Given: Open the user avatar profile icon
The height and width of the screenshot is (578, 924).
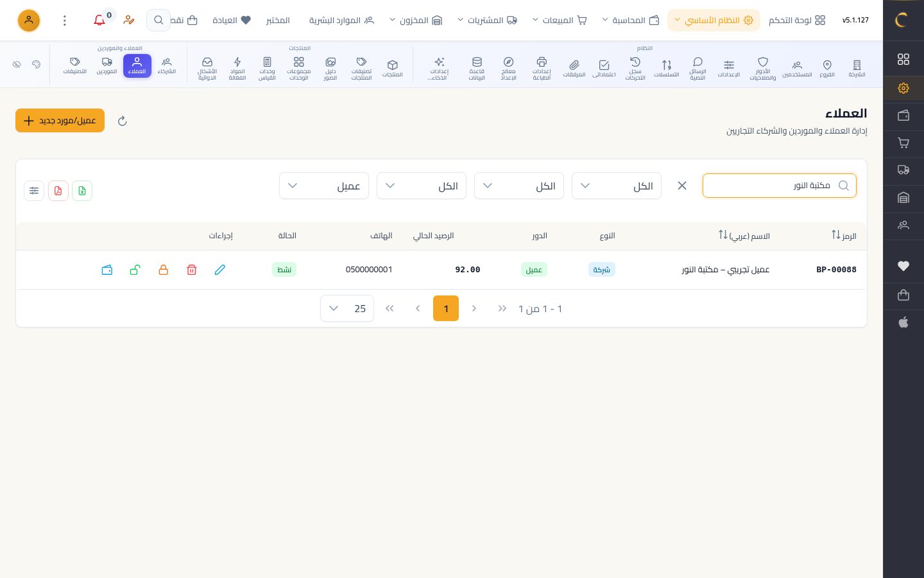Looking at the screenshot, I should coord(29,21).
